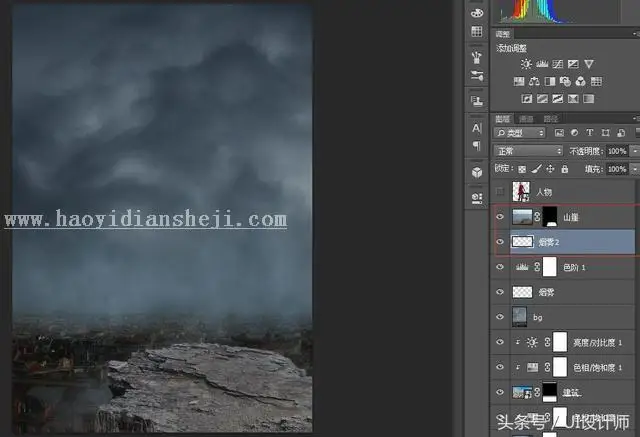Screen dimensions: 640x437
Task: Click the 填充 fill value field
Action: click(x=617, y=169)
